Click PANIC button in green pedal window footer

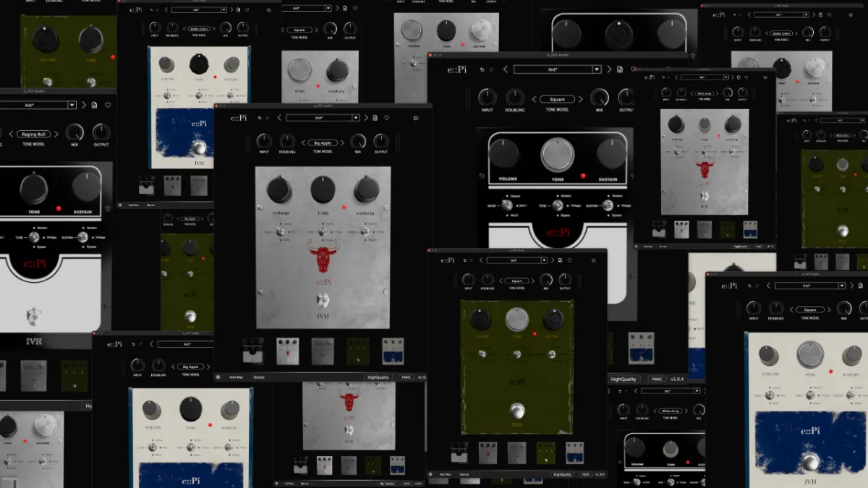pos(586,474)
